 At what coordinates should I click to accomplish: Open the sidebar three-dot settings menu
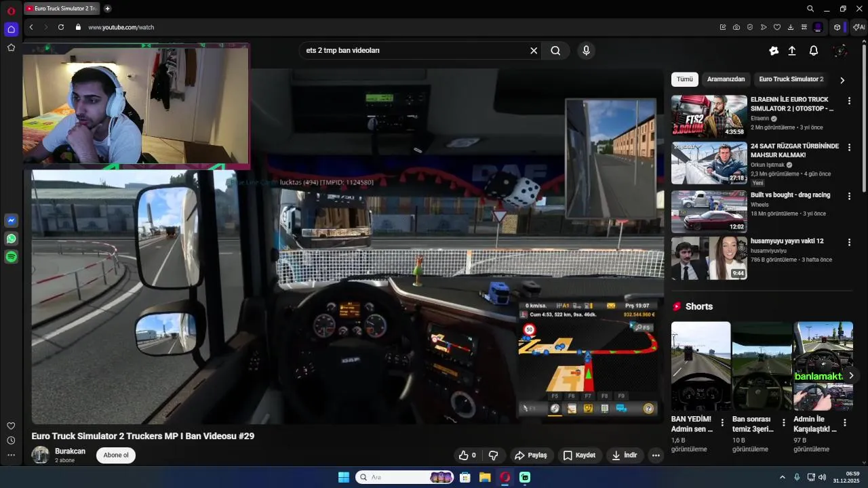click(x=11, y=455)
